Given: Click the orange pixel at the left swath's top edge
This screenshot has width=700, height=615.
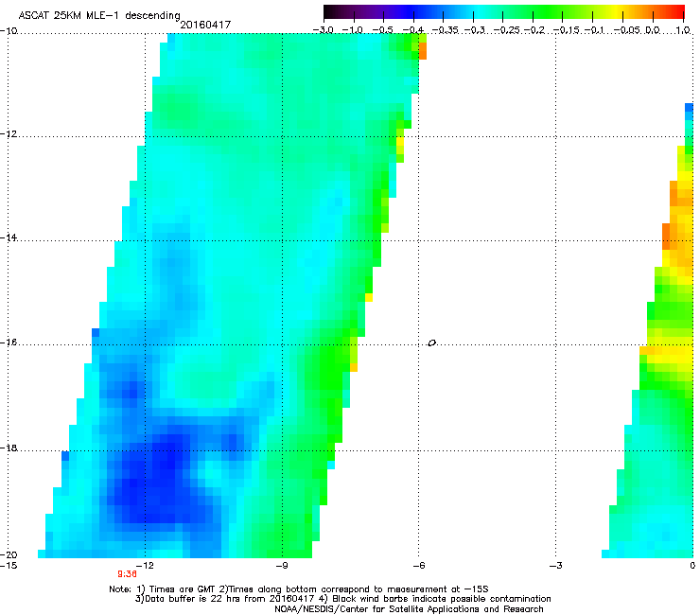Looking at the screenshot, I should (x=423, y=51).
